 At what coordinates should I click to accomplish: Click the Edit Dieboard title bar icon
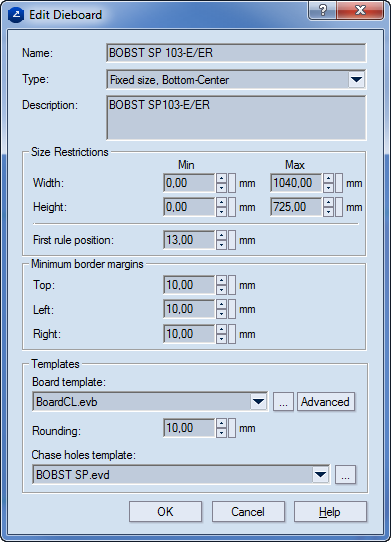click(16, 15)
